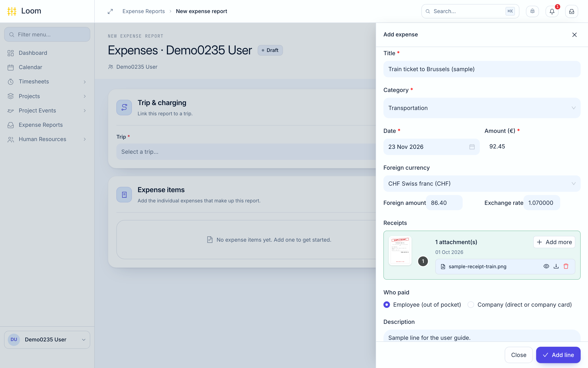Open Calendar in the sidebar
This screenshot has height=368, width=588.
point(47,67)
